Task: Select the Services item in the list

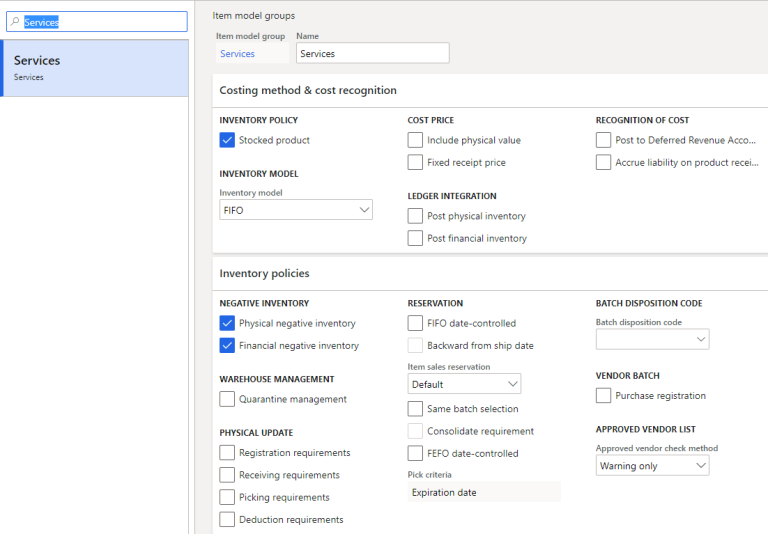Action: tap(95, 68)
